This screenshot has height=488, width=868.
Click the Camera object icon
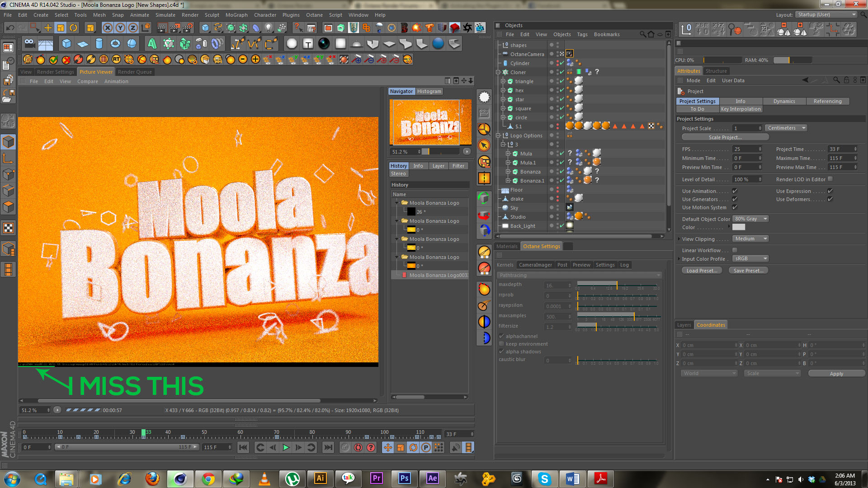click(x=29, y=44)
